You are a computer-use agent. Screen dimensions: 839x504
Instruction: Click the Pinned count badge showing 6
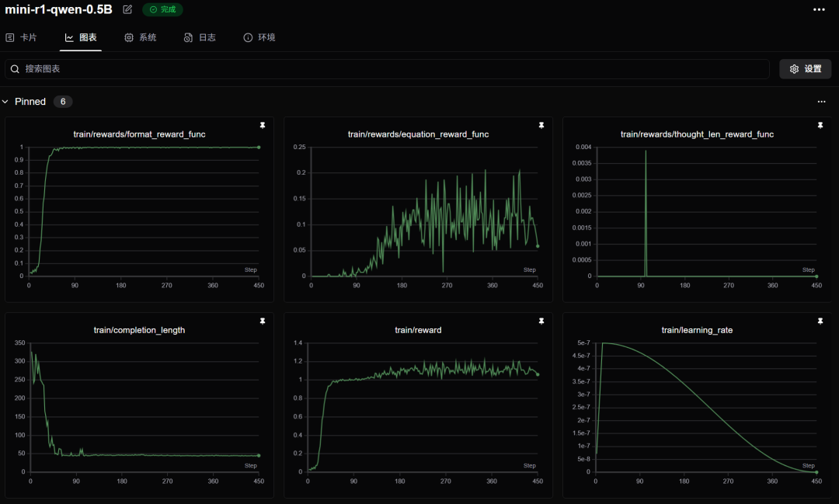[x=63, y=102]
